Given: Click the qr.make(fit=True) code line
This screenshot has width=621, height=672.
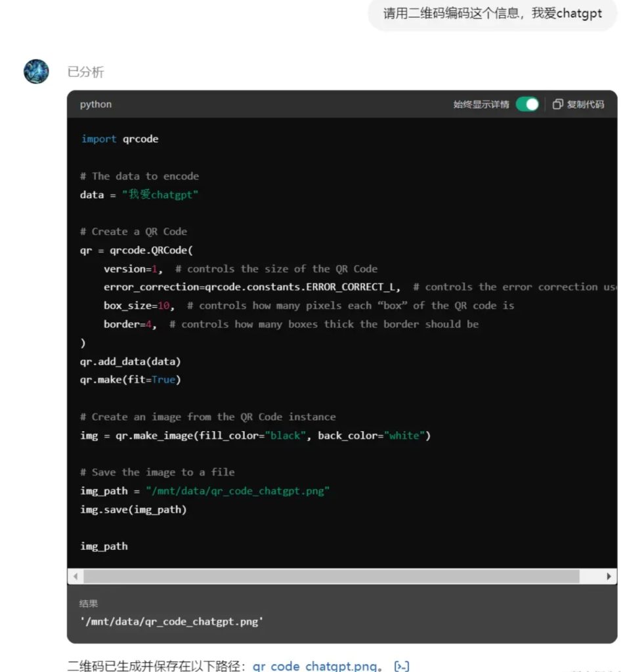Looking at the screenshot, I should click(130, 380).
